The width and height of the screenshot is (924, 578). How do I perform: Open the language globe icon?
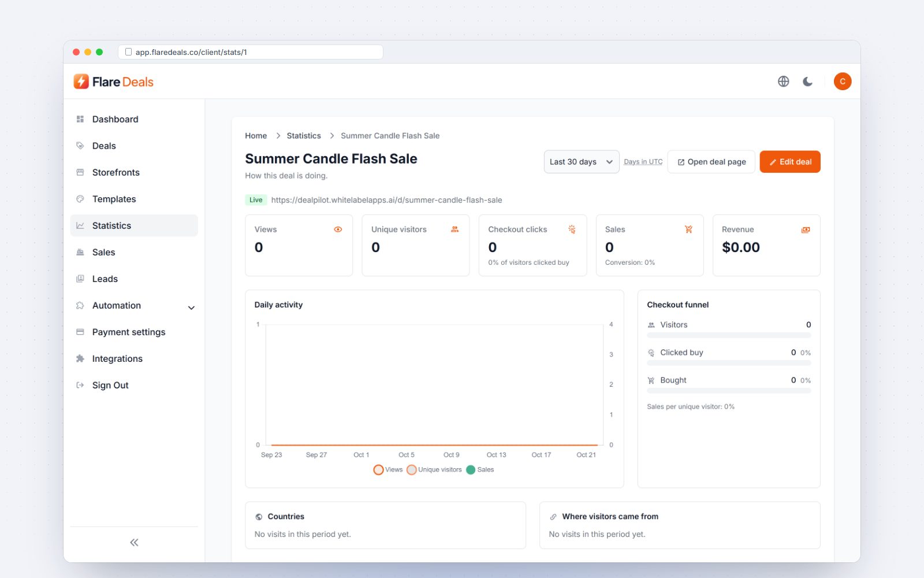[783, 81]
